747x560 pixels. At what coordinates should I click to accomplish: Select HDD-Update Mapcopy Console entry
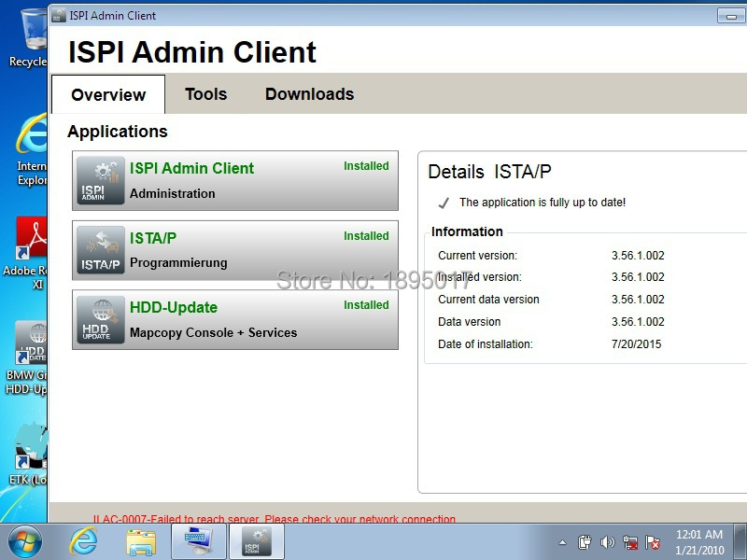coord(235,319)
